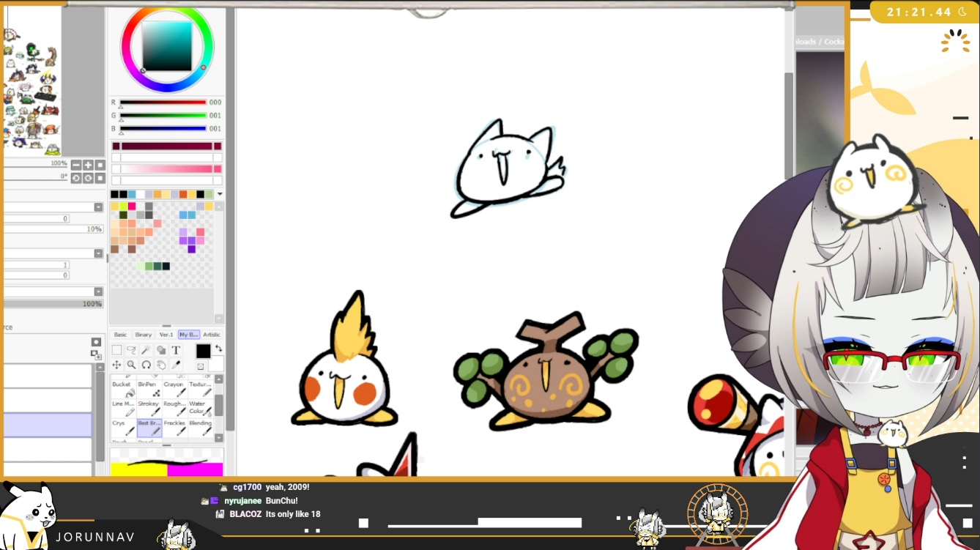980x550 pixels.
Task: Toggle the transparent color button
Action: [201, 366]
